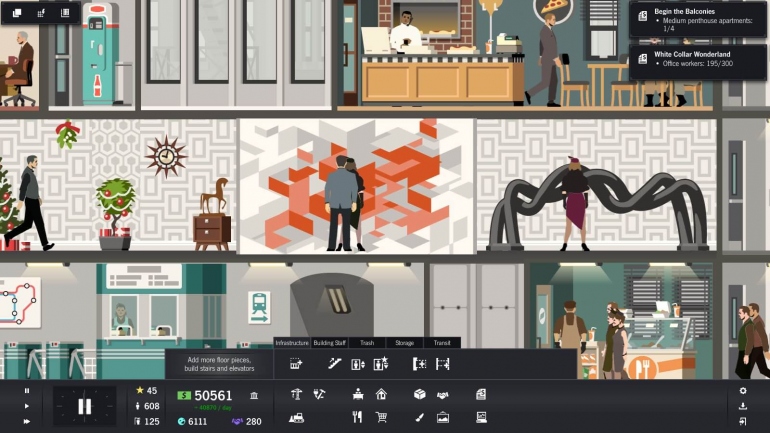Set game to fast-forward speed
The width and height of the screenshot is (770, 433).
point(27,422)
